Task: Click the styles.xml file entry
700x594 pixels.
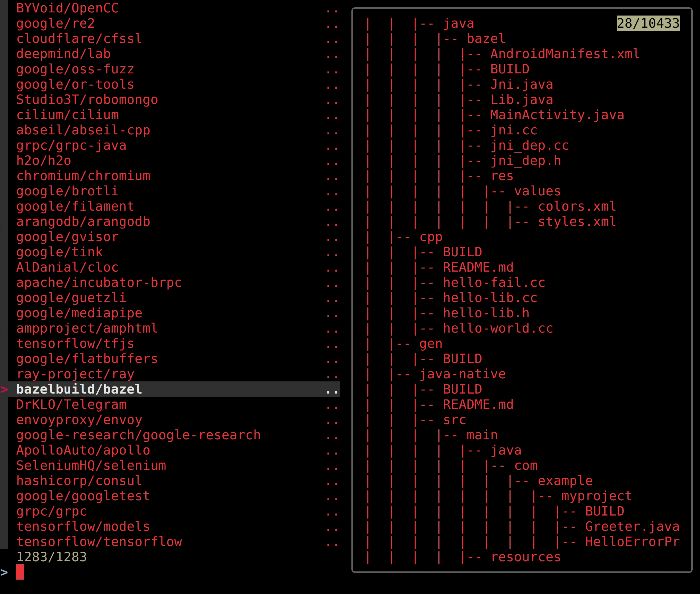Action: click(x=577, y=222)
